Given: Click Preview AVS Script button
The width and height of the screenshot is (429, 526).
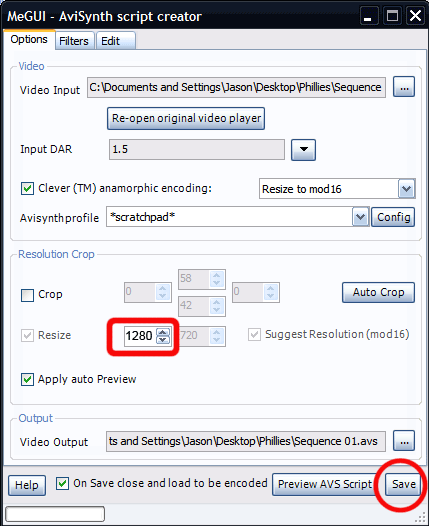Looking at the screenshot, I should tap(325, 484).
